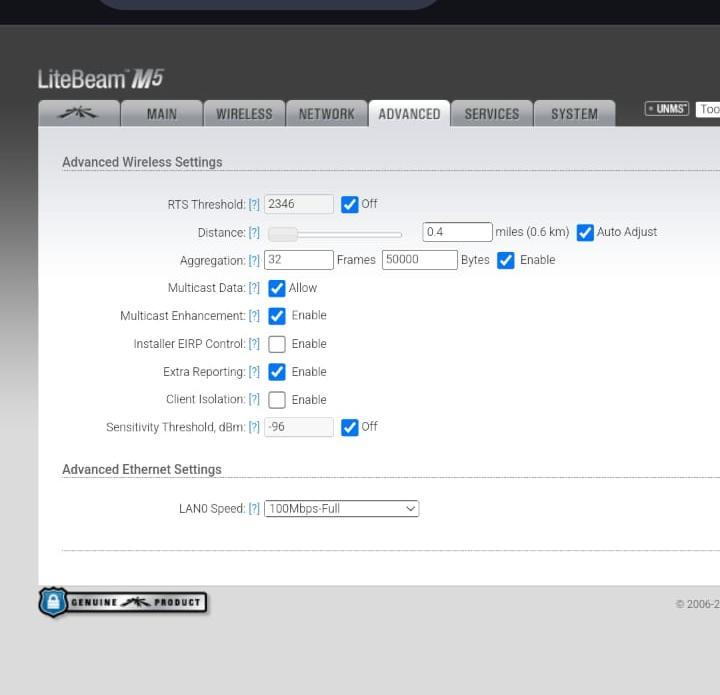Click the Genuine Product badge
The width and height of the screenshot is (720, 695).
click(x=123, y=602)
